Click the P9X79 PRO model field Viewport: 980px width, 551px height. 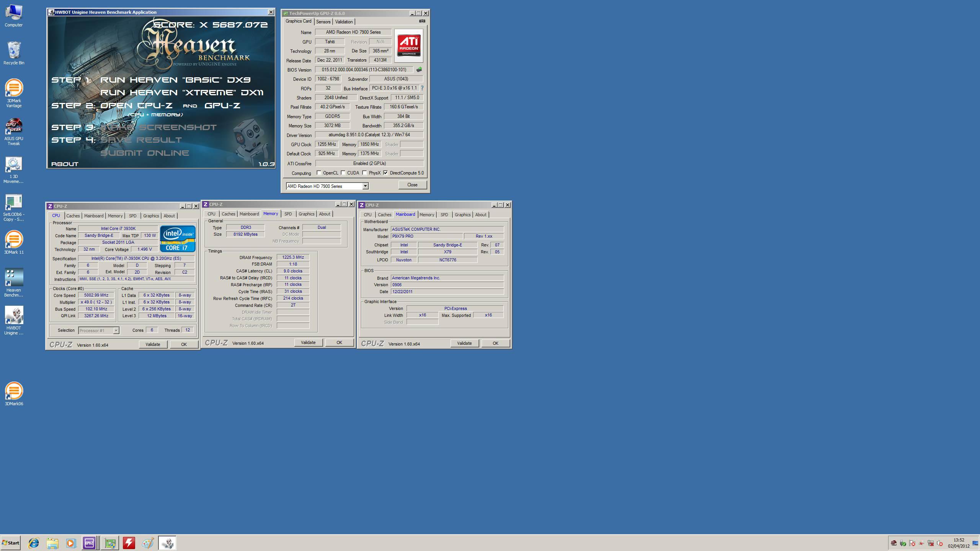[426, 236]
